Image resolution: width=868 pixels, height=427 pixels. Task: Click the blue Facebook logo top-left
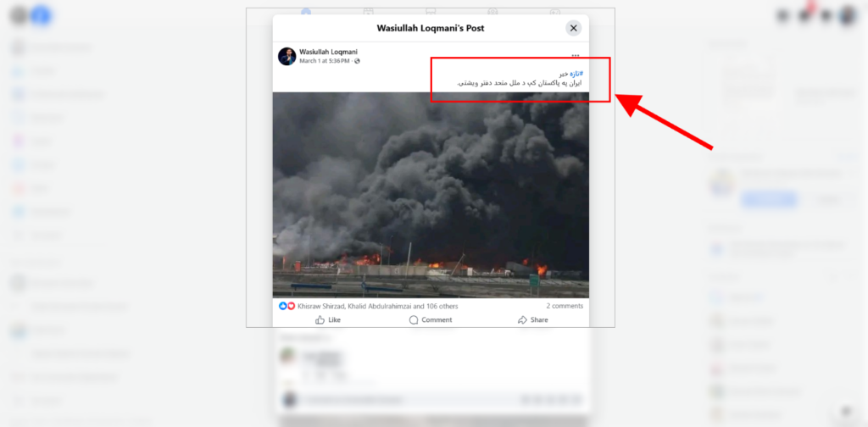[40, 15]
